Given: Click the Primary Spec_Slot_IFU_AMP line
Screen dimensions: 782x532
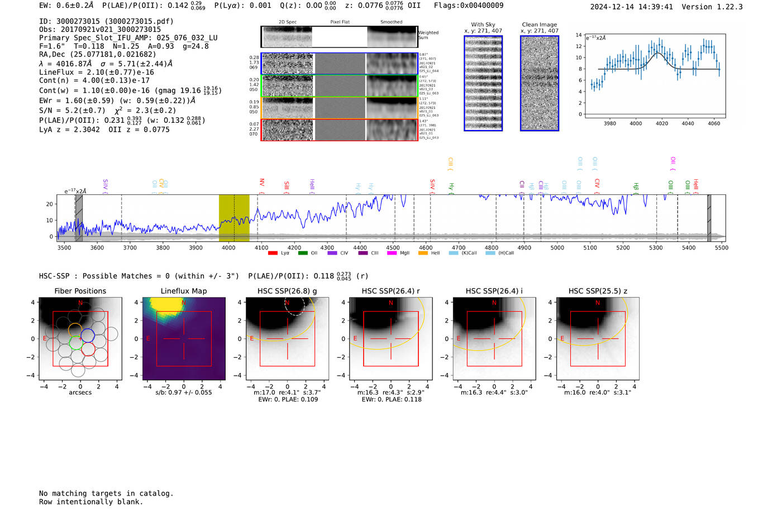Looking at the screenshot, I should 128,38.
